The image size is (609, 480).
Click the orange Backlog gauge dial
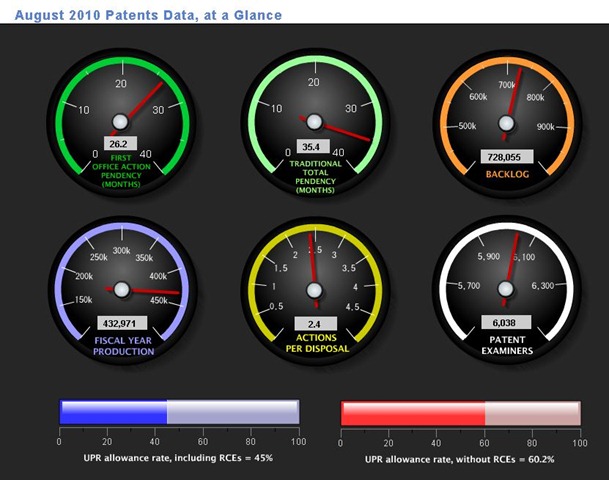coord(507,124)
